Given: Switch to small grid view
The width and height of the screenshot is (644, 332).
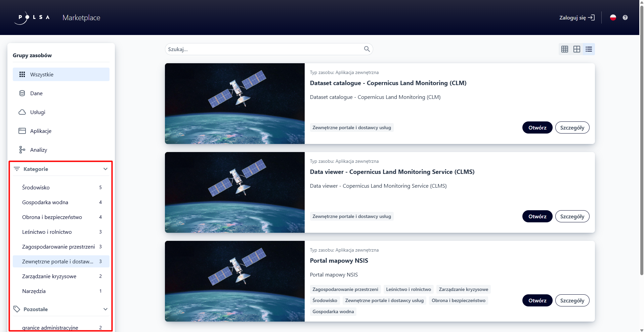Looking at the screenshot, I should pyautogui.click(x=565, y=49).
